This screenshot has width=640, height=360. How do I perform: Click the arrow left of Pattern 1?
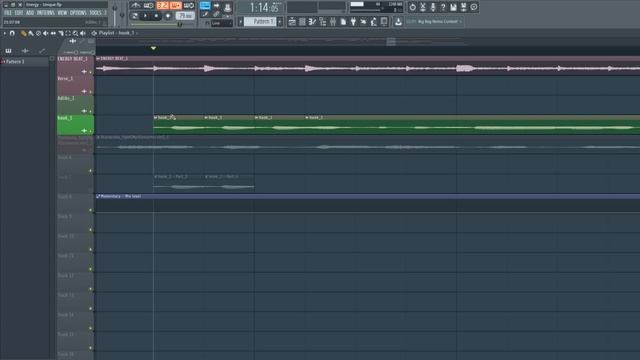click(240, 22)
